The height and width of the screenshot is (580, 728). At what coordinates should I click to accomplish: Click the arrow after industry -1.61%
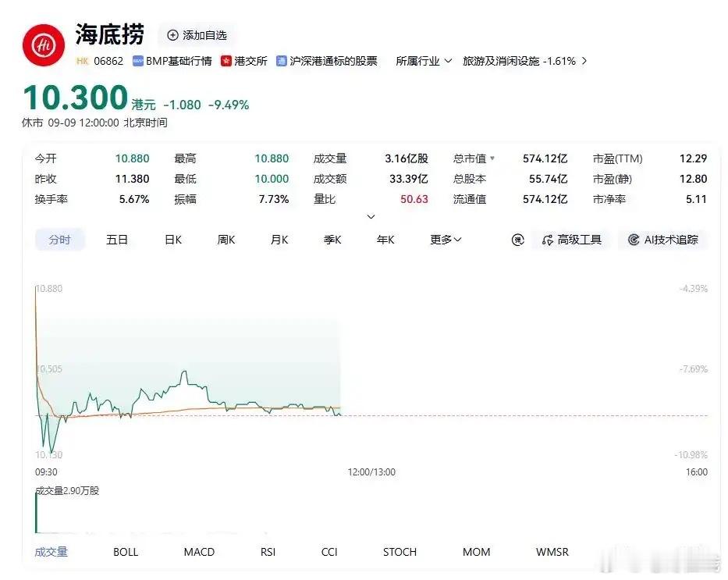(584, 61)
